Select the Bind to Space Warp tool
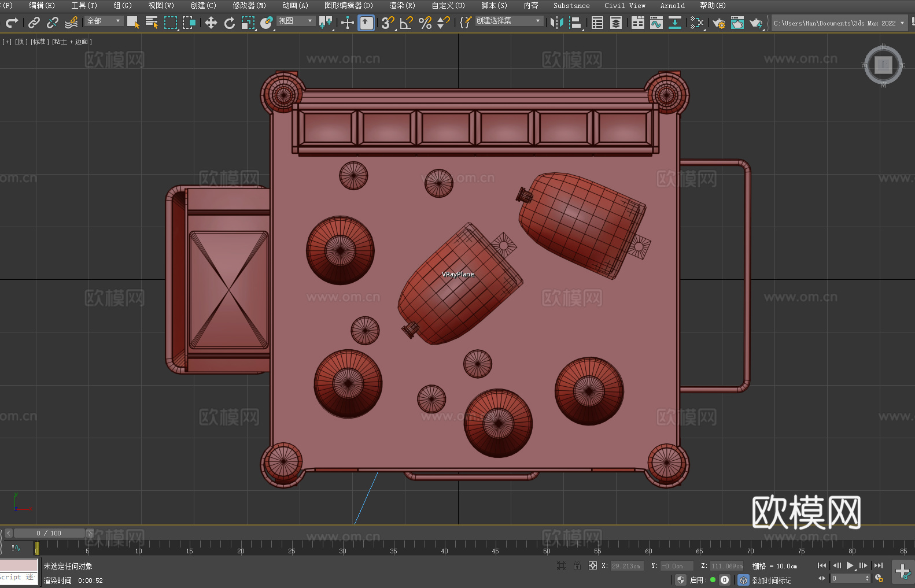 click(71, 23)
